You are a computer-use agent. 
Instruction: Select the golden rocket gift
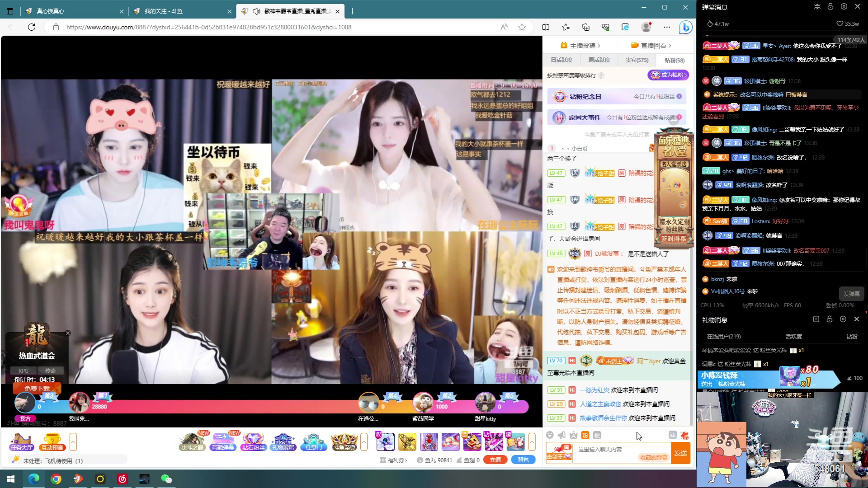[x=407, y=441]
